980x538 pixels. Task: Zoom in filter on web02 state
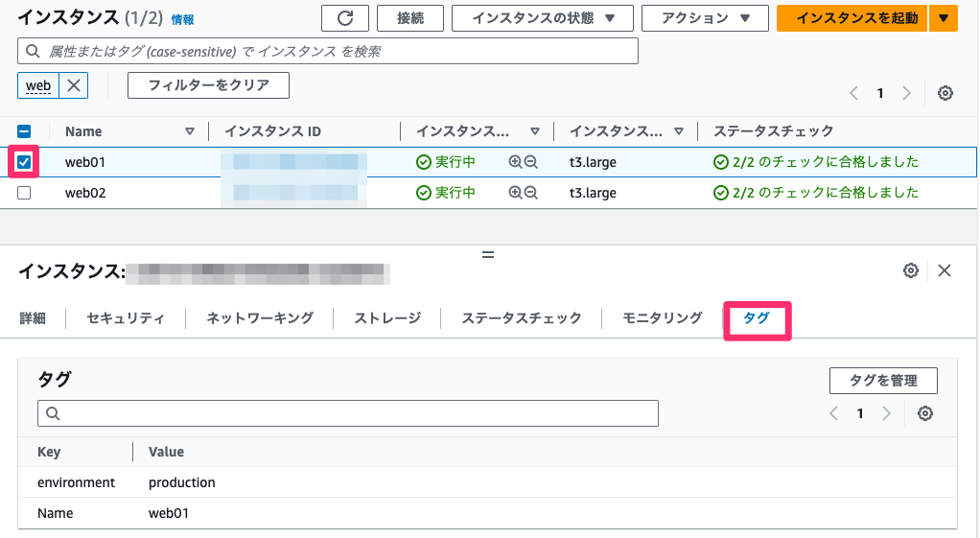pyautogui.click(x=515, y=193)
